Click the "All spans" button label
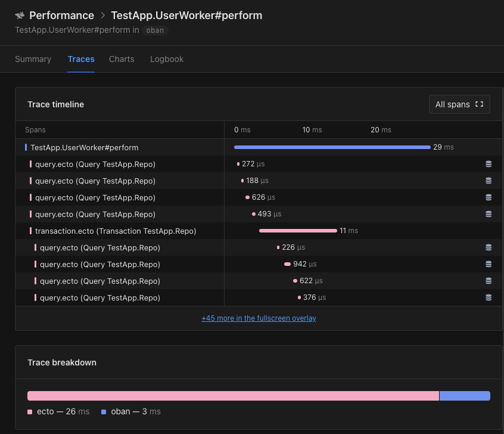The width and height of the screenshot is (504, 434). [453, 104]
